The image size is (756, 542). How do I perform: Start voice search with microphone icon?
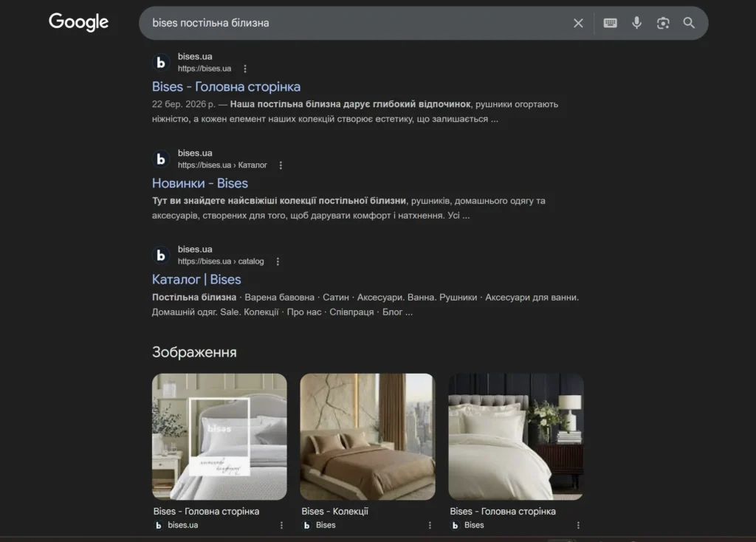coord(636,23)
